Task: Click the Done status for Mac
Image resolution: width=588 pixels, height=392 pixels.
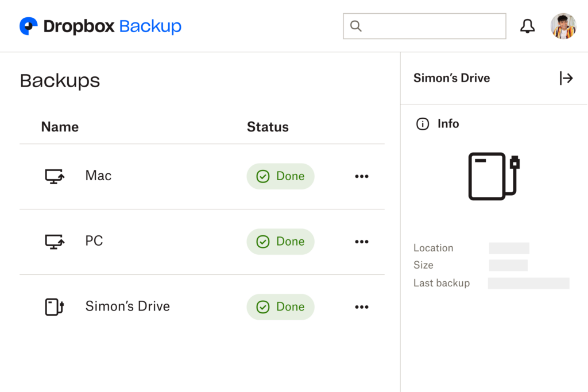Action: pos(281,176)
